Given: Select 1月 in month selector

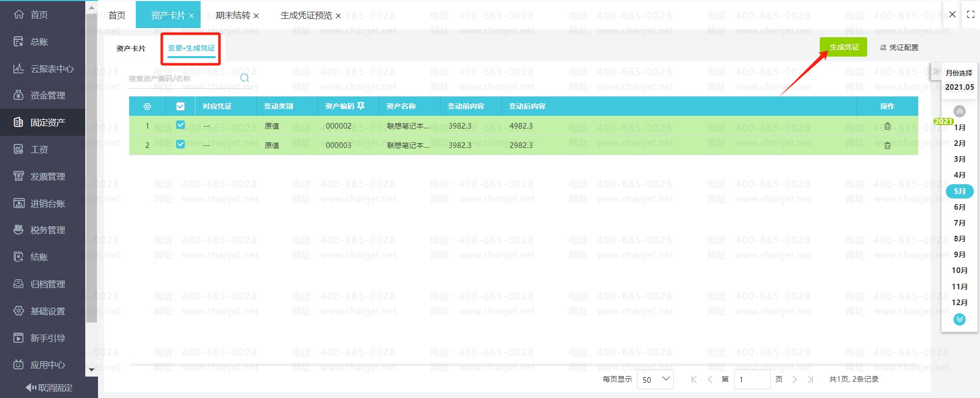Looking at the screenshot, I should click(960, 128).
